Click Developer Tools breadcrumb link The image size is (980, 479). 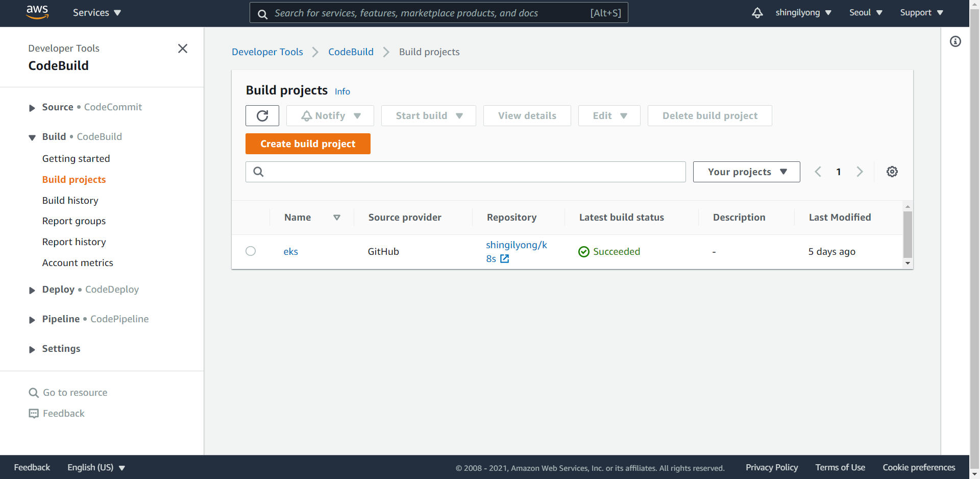coord(267,52)
